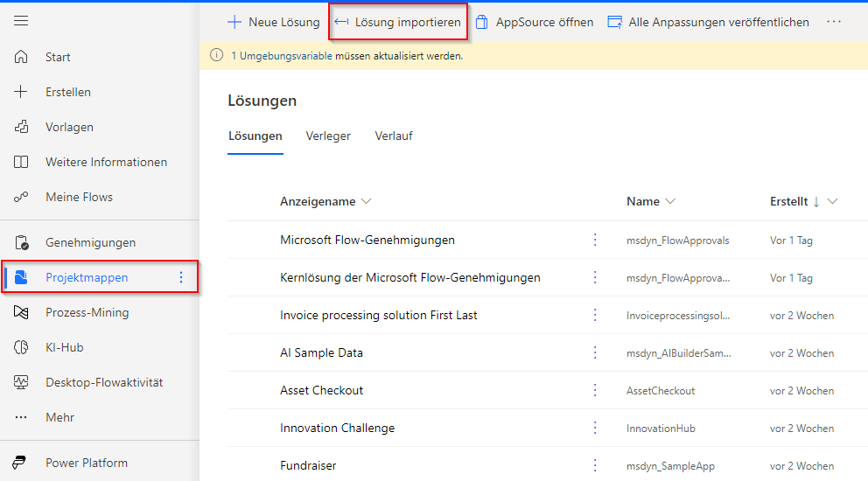
Task: Click Vorlagen label in sidebar
Action: point(70,128)
